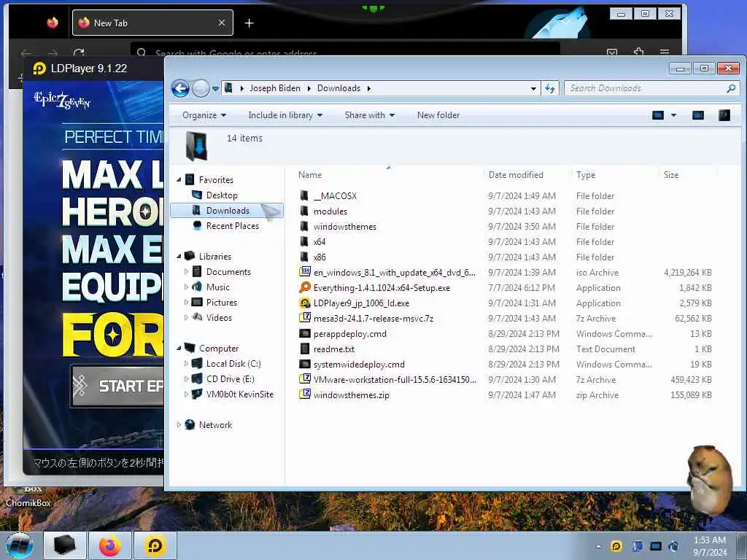Viewport: 747px width, 560px height.
Task: Expand the Network tree node
Action: 179,425
